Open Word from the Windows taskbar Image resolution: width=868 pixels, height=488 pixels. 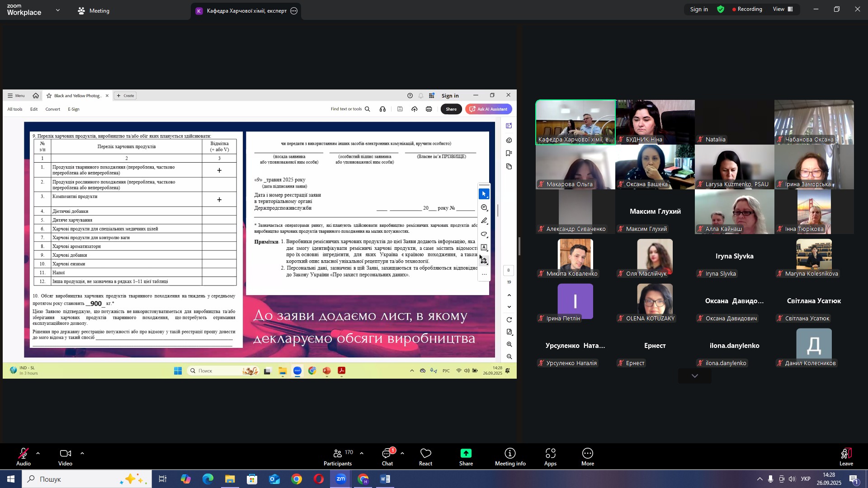click(x=385, y=479)
